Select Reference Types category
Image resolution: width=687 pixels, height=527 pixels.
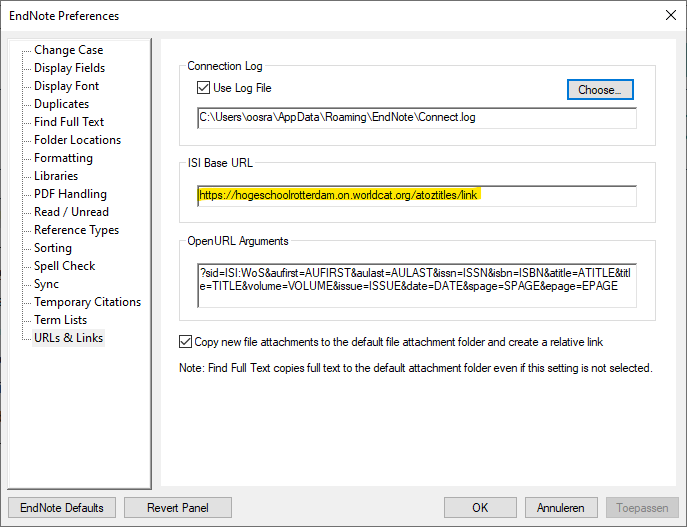click(74, 230)
